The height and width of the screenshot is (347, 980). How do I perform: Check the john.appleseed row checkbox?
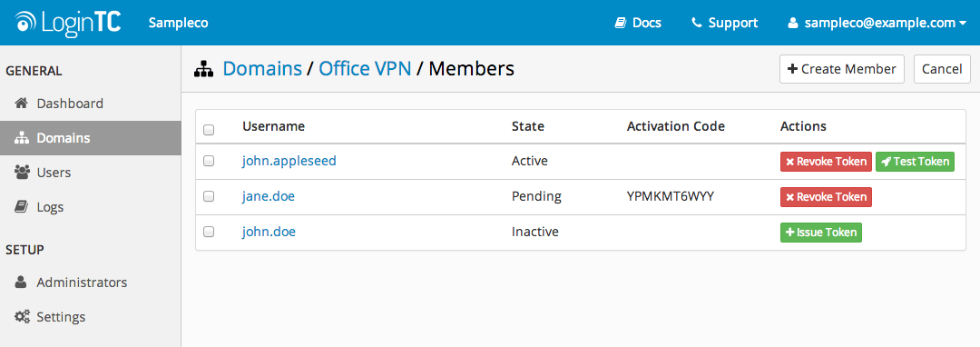(210, 162)
